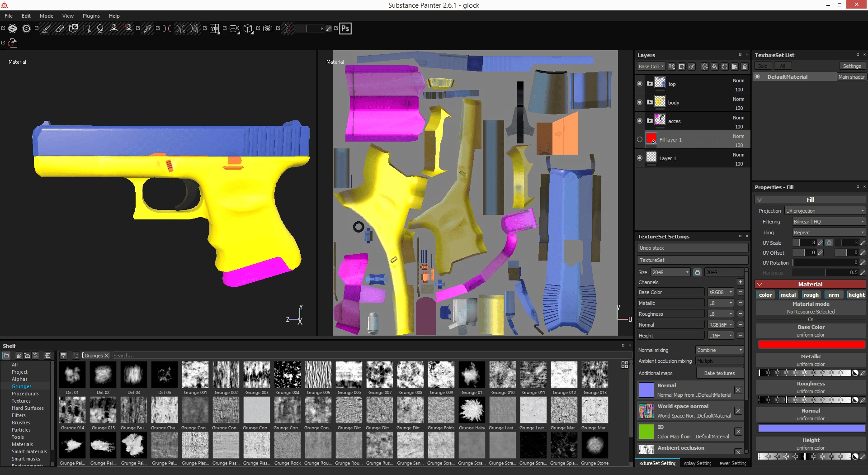Select the Projection tool
The height and width of the screenshot is (475, 868).
pos(73,28)
